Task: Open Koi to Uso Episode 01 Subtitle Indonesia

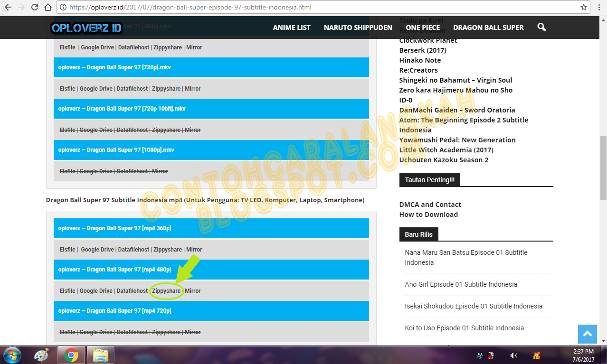Action: [x=465, y=328]
